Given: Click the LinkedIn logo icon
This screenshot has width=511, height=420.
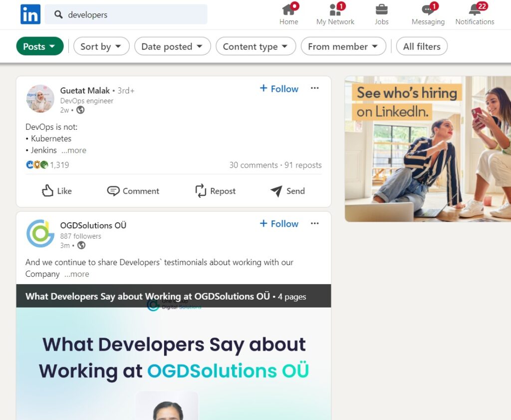Looking at the screenshot, I should coord(30,14).
